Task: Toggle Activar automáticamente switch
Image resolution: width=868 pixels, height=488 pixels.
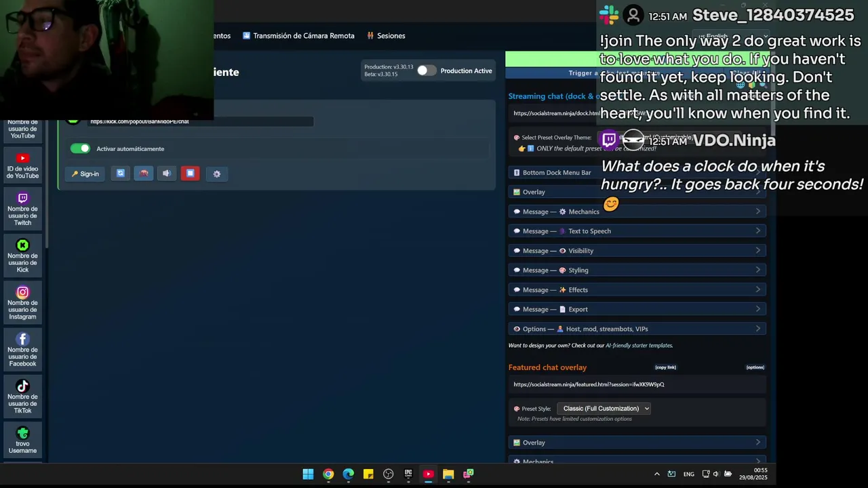Action: 80,148
